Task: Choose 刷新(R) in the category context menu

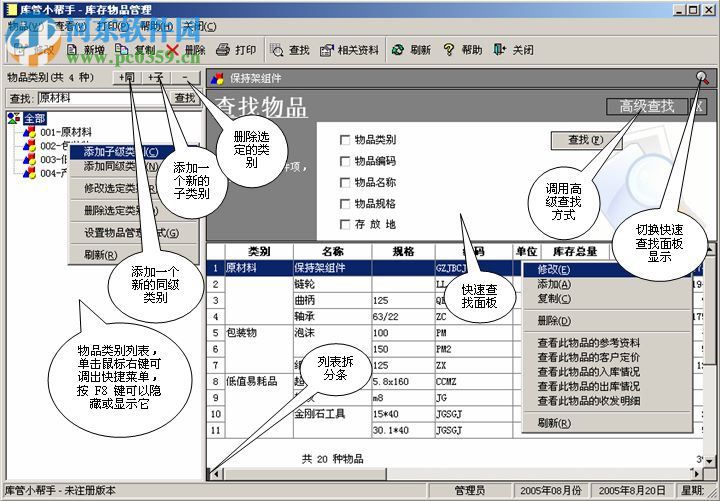Action: point(133,255)
